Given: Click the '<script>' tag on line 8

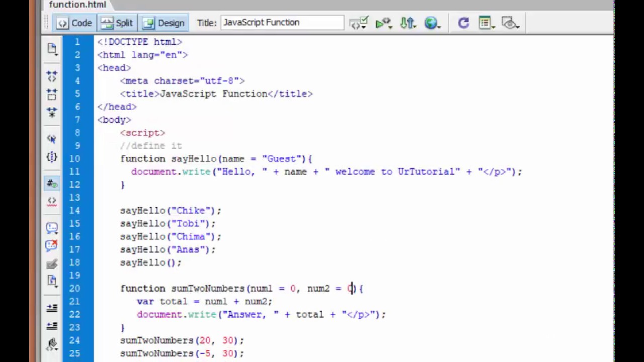Looking at the screenshot, I should (x=142, y=133).
